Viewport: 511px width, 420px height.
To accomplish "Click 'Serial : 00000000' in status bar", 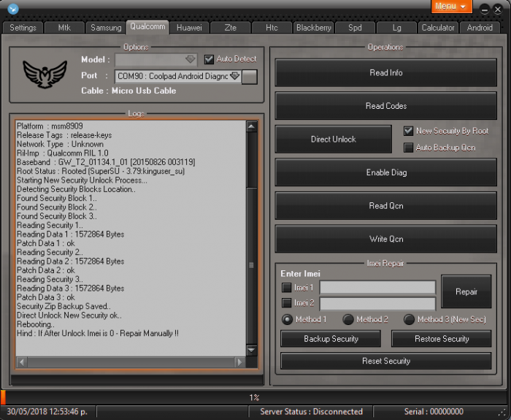I will point(434,412).
